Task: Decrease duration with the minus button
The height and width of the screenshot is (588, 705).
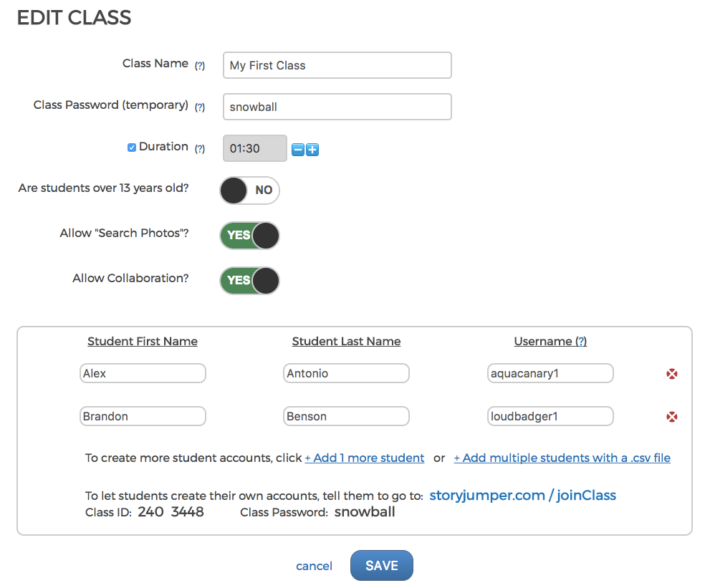Action: [298, 150]
